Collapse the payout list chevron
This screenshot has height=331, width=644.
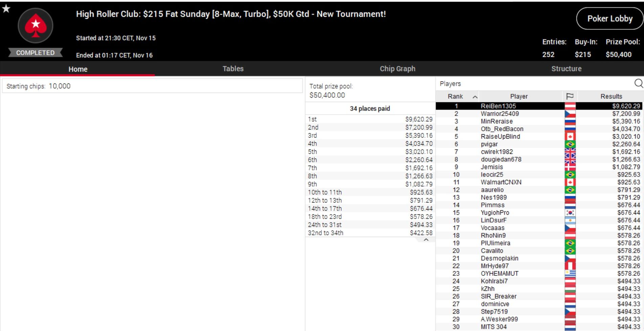click(426, 240)
